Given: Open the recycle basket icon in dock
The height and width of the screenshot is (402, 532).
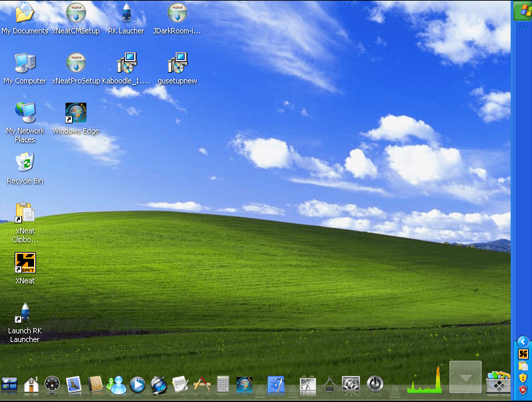Looking at the screenshot, I should [498, 383].
